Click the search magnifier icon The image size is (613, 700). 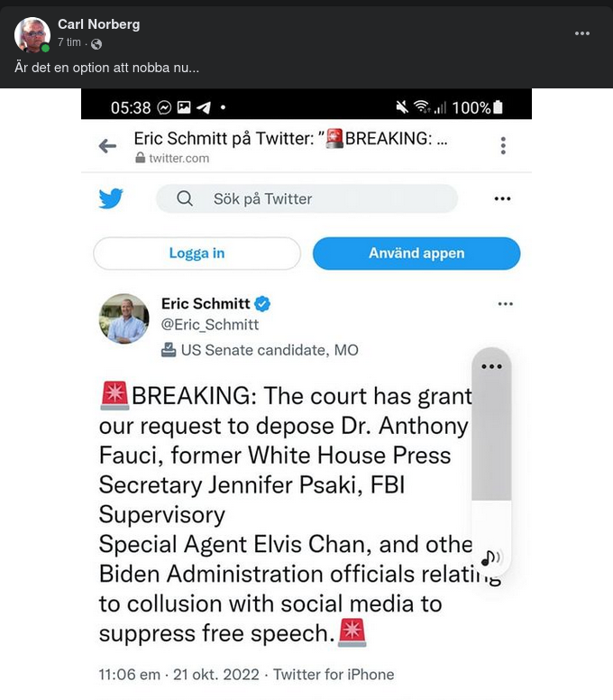click(185, 198)
